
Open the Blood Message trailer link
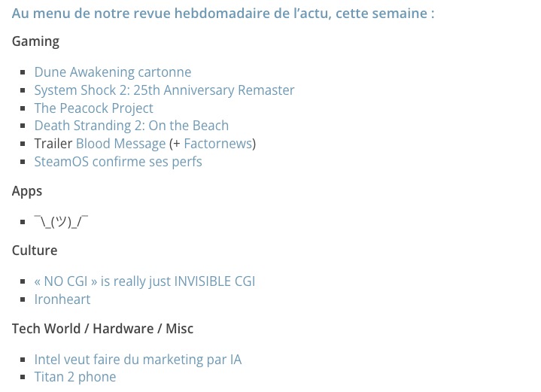point(120,144)
